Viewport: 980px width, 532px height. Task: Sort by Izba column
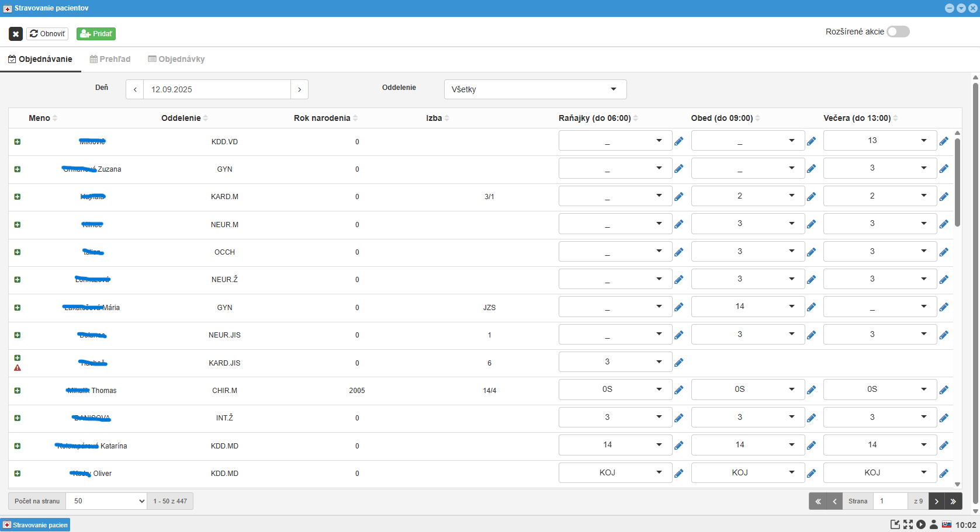click(438, 118)
